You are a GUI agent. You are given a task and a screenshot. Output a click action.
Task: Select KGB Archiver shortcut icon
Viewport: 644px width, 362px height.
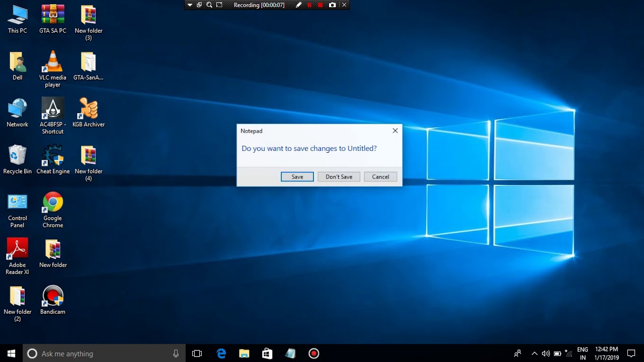(89, 113)
